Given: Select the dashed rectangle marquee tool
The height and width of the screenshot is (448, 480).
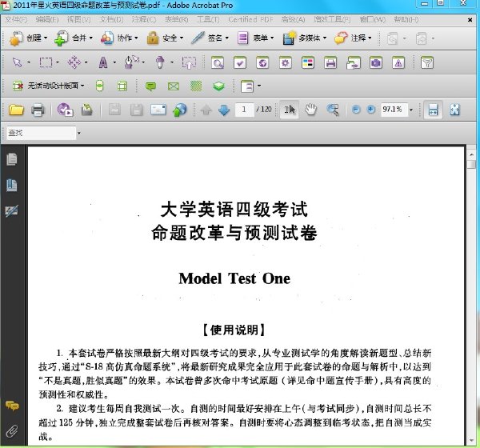Looking at the screenshot, I should (x=46, y=62).
